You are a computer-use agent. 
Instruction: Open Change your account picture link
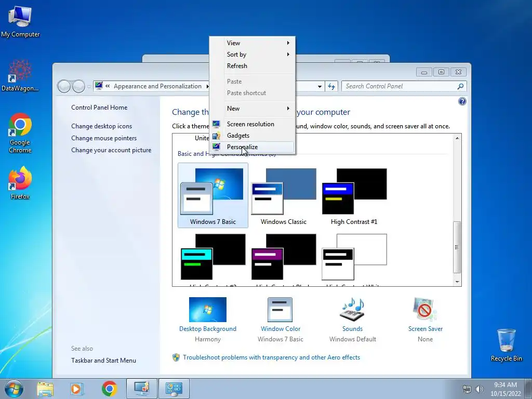[111, 150]
